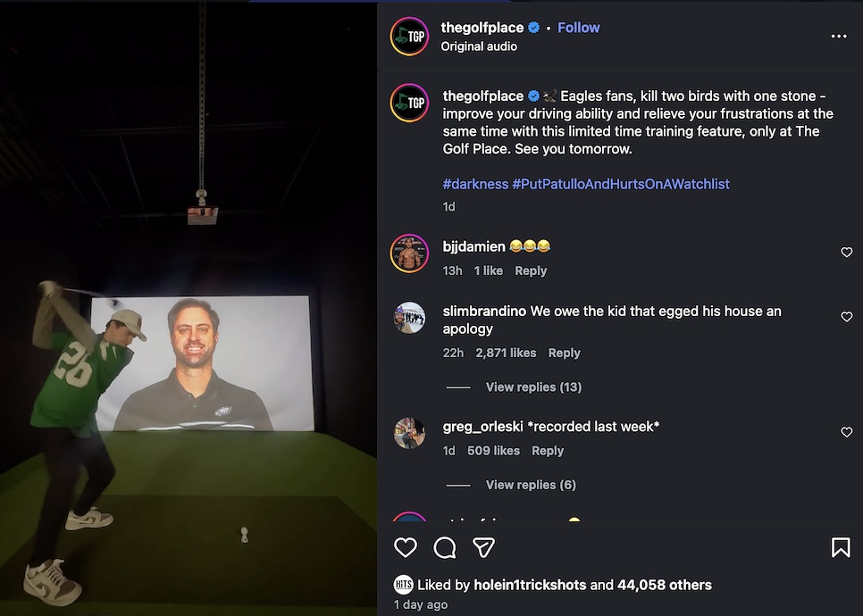The image size is (863, 616).
Task: Like slimbrandino's comment with the heart
Action: (x=846, y=316)
